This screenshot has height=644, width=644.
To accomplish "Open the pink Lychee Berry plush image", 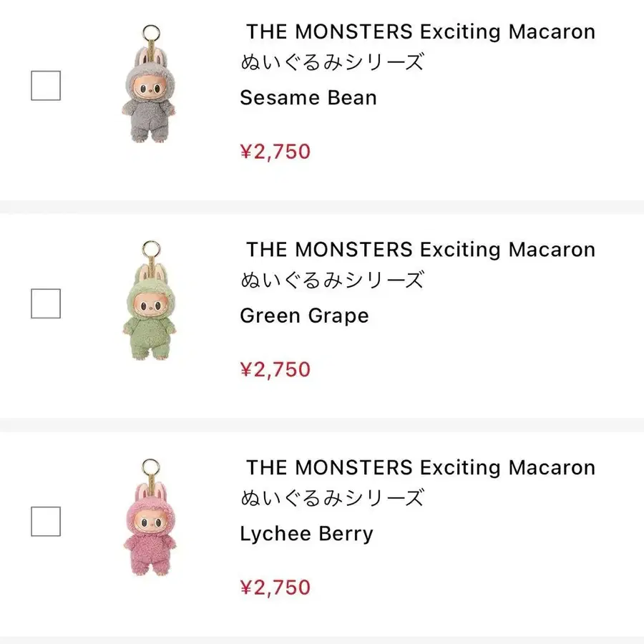I will (x=149, y=533).
